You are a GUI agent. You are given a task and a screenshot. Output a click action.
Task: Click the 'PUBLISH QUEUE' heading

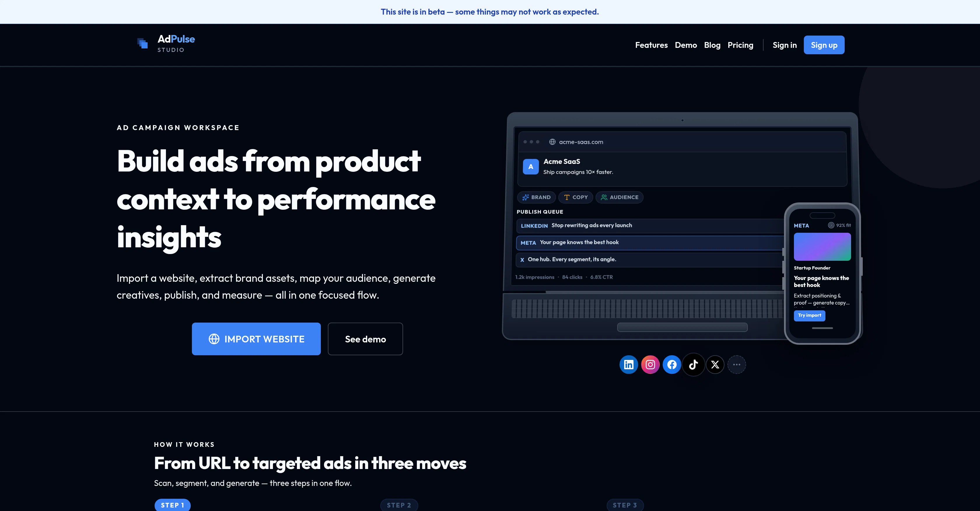pos(540,211)
